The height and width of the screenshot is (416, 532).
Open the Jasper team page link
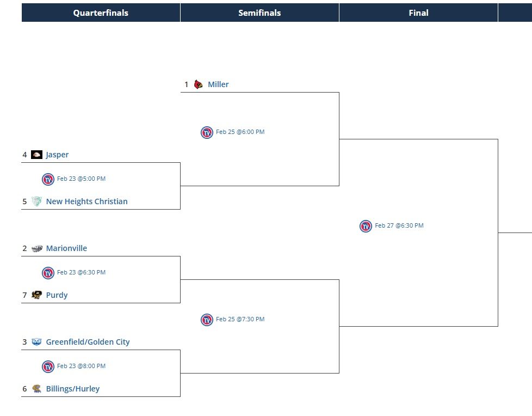point(57,155)
